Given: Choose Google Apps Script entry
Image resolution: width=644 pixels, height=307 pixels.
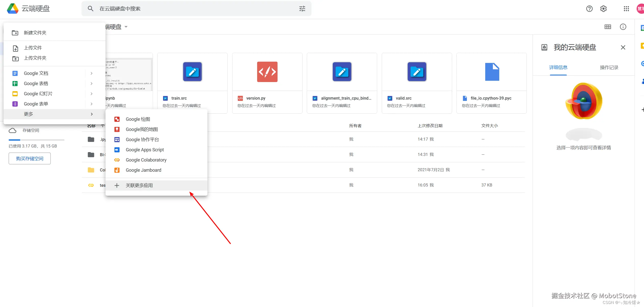Looking at the screenshot, I should click(144, 150).
